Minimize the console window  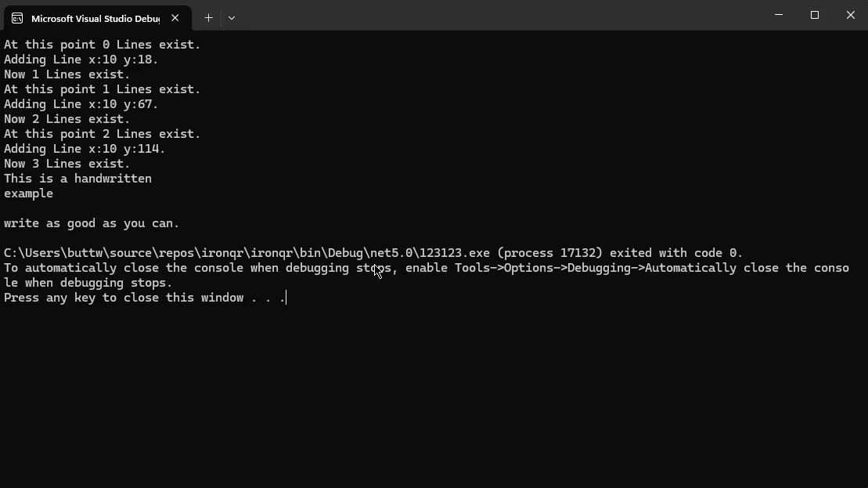778,15
